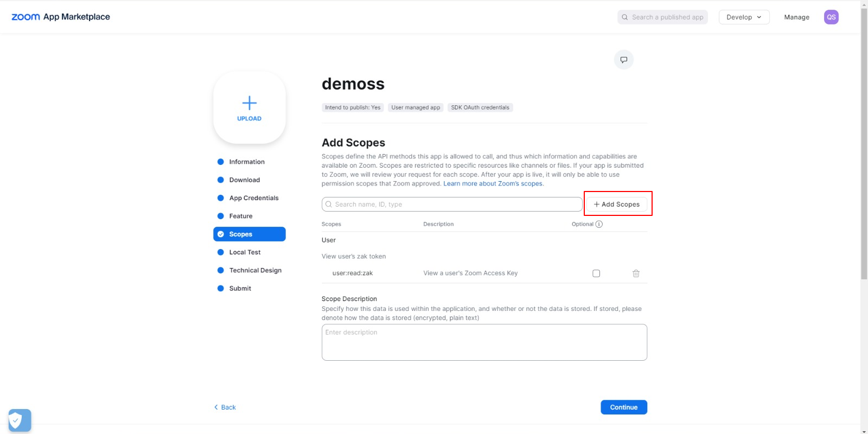This screenshot has height=434, width=868.
Task: Click the Zoom App Marketplace logo
Action: (60, 17)
